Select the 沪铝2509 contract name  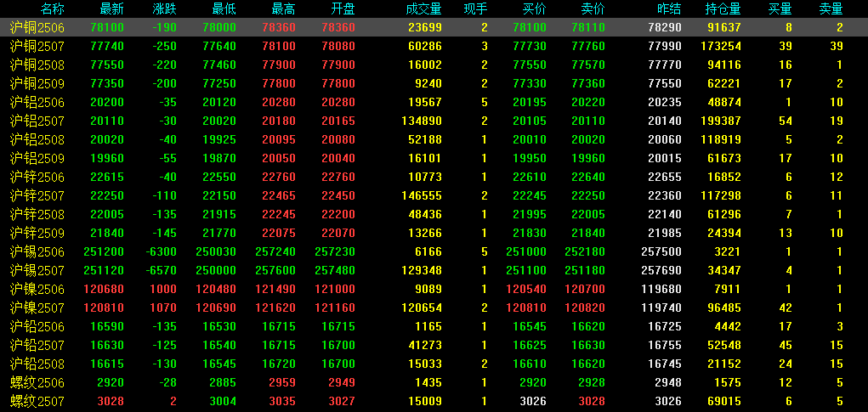37,159
